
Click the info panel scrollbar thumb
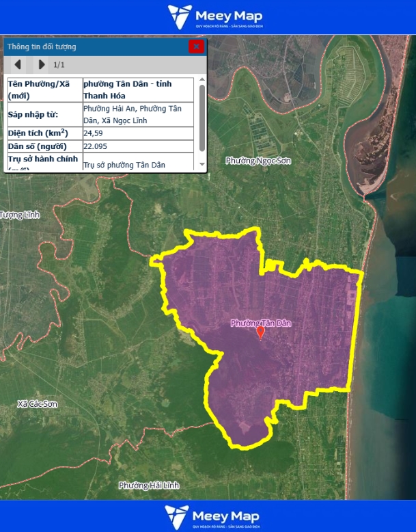click(202, 118)
